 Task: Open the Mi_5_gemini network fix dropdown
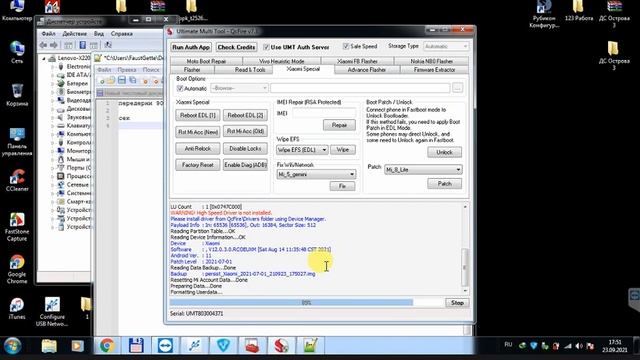click(316, 174)
